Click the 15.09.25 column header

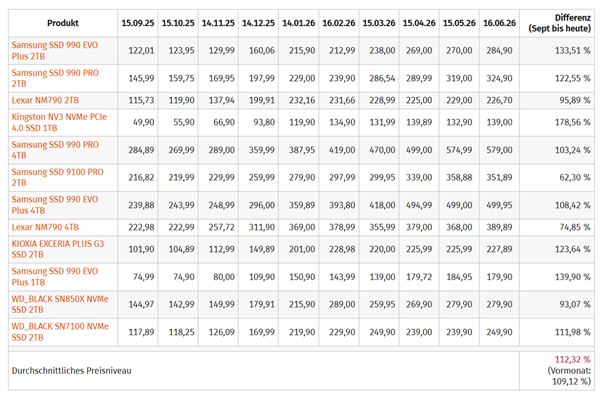pos(138,23)
